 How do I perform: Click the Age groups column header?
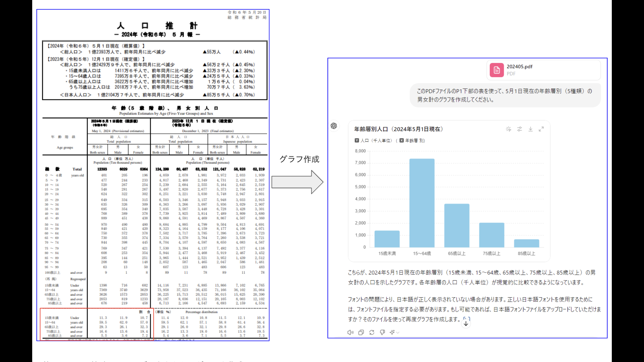pyautogui.click(x=65, y=147)
